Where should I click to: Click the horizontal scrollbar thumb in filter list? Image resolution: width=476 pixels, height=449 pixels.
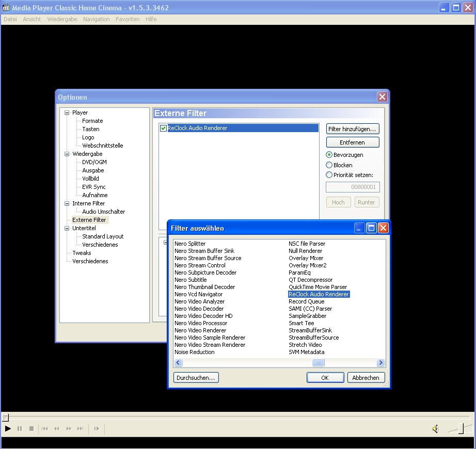click(x=318, y=362)
